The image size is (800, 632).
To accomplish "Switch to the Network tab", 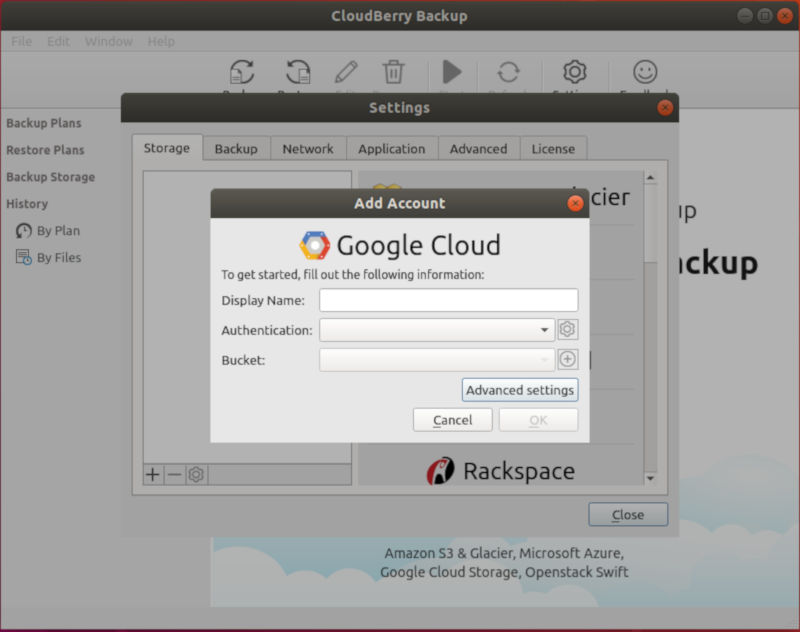I will [308, 148].
